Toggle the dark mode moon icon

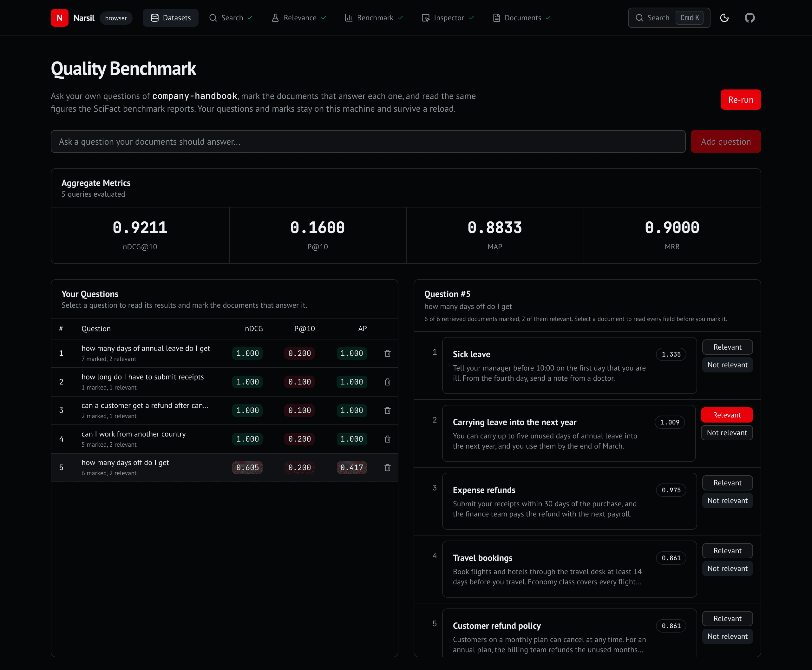click(x=724, y=18)
